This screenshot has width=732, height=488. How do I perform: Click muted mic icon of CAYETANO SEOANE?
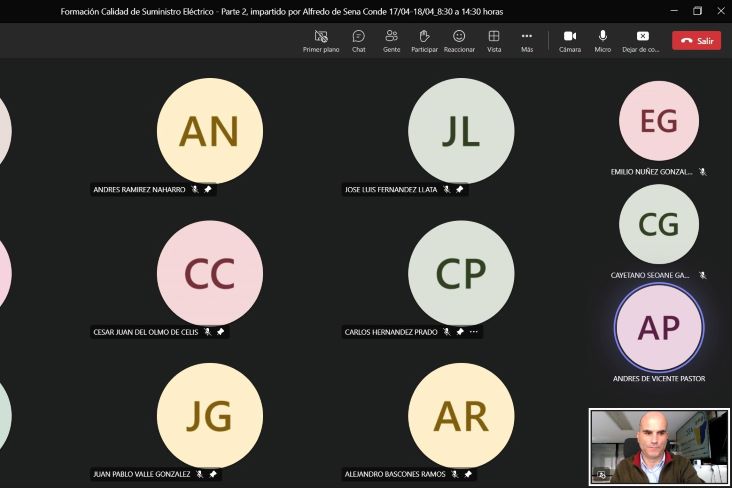702,275
